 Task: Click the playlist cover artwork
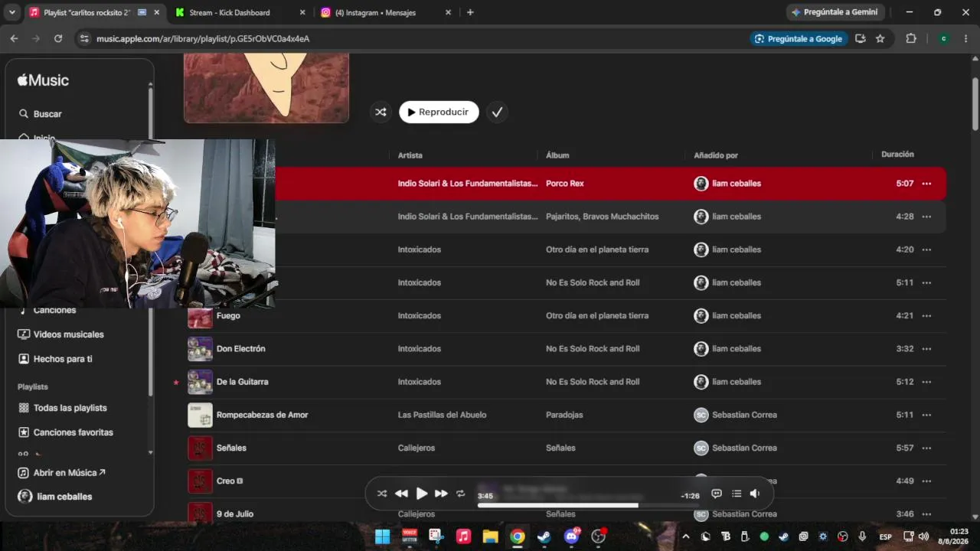click(x=266, y=87)
